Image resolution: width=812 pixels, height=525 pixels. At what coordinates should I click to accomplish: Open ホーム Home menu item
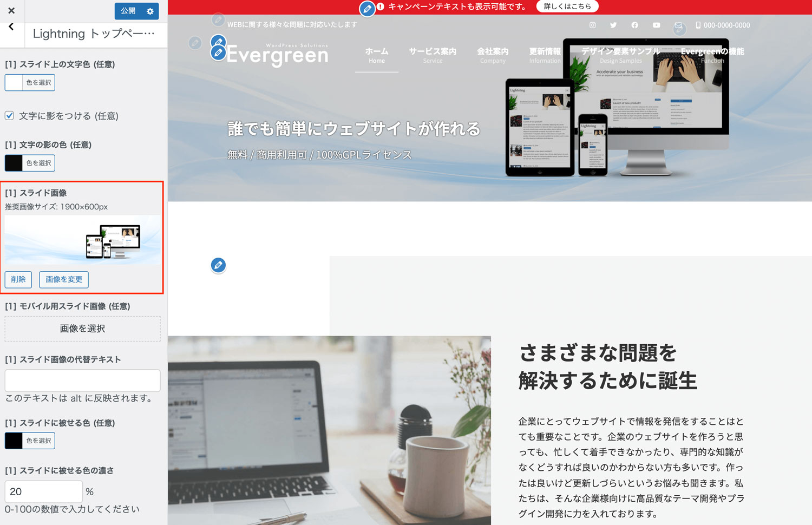[x=377, y=55]
